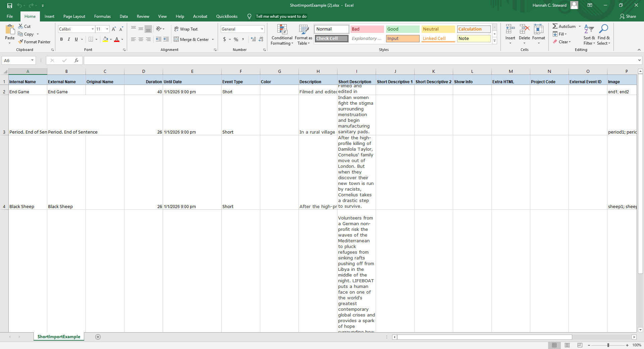Apply the Bad cell style swatch
This screenshot has height=349, width=644.
[x=367, y=29]
